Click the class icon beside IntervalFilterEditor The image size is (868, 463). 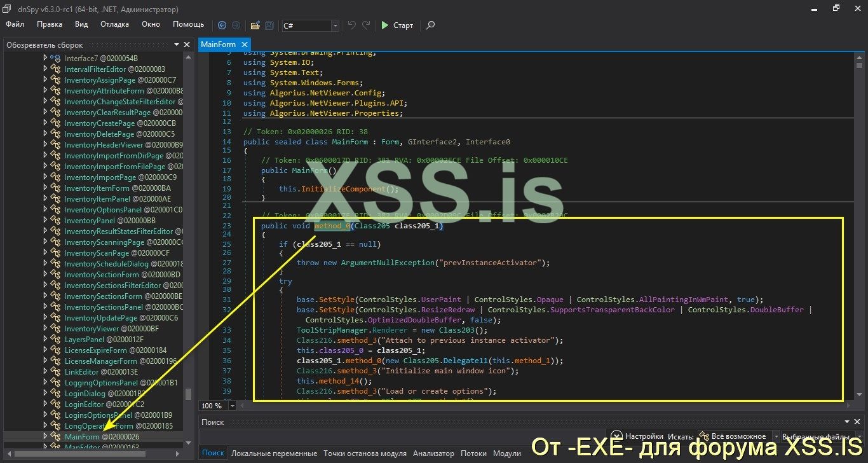pyautogui.click(x=56, y=69)
